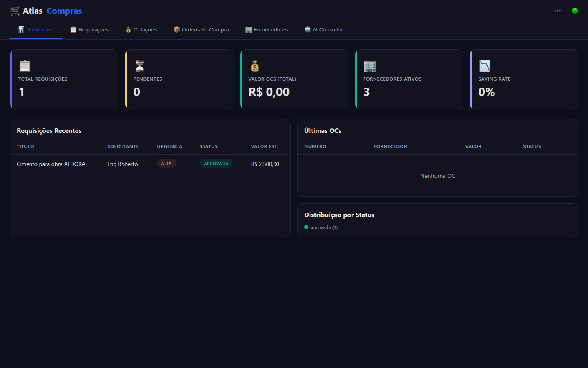Click the green connection status indicator
Image resolution: width=588 pixels, height=368 pixels.
coord(575,11)
